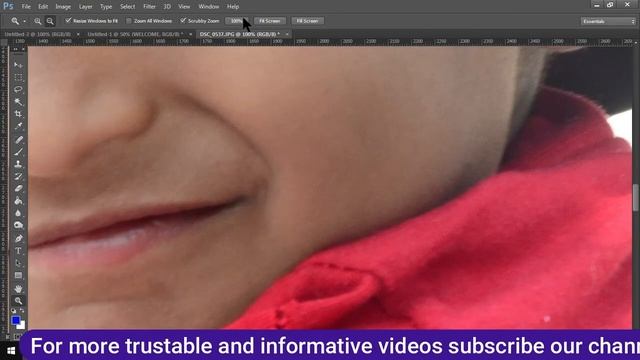640x360 pixels.
Task: Click the Zoom In magnifier in options bar
Action: click(x=38, y=21)
